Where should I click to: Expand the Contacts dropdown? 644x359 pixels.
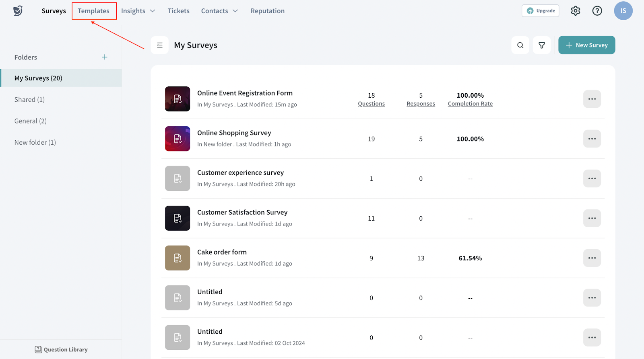pyautogui.click(x=219, y=11)
